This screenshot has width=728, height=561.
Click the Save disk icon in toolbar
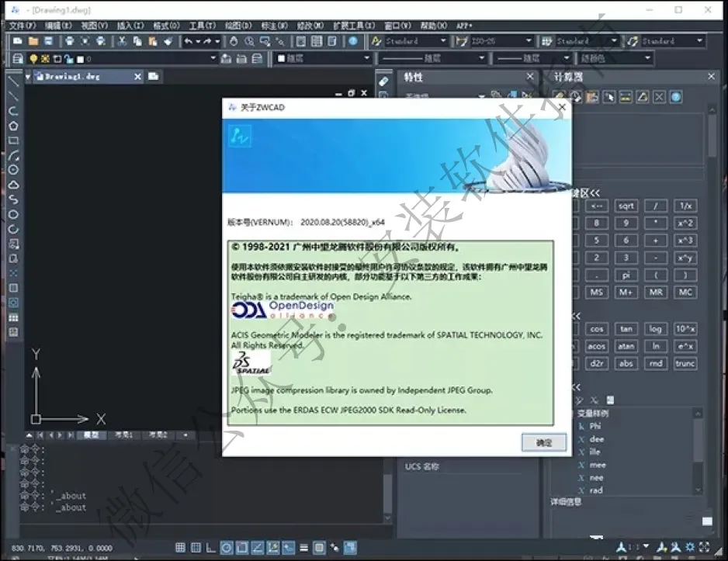[x=49, y=41]
